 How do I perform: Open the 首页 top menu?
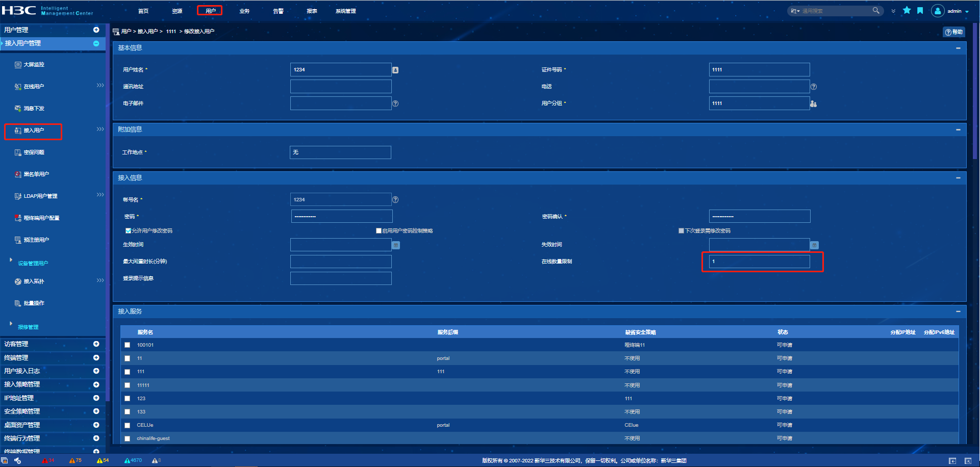143,11
